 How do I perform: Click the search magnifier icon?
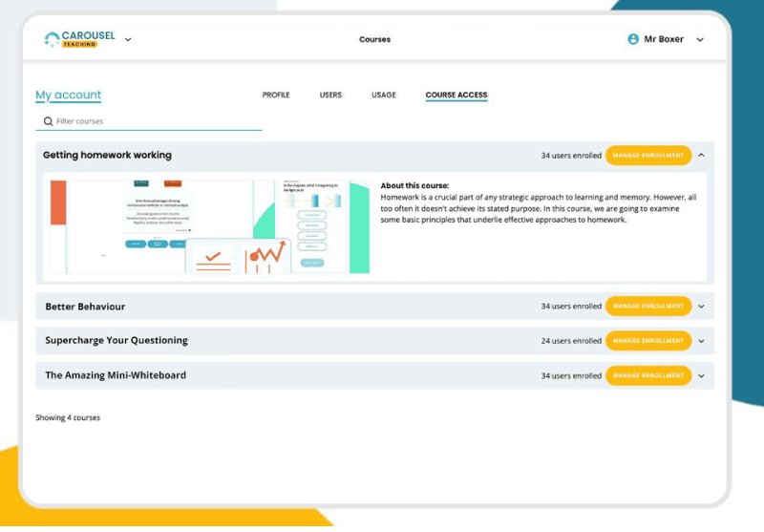coord(49,121)
